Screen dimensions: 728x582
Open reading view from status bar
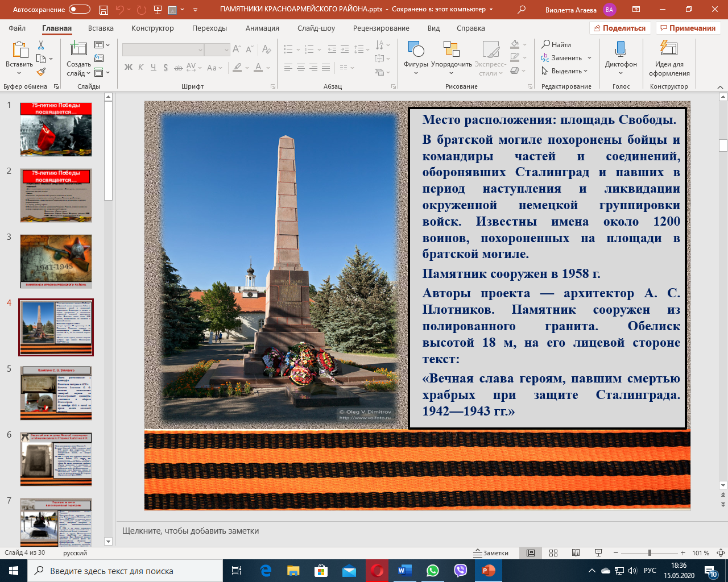[576, 553]
